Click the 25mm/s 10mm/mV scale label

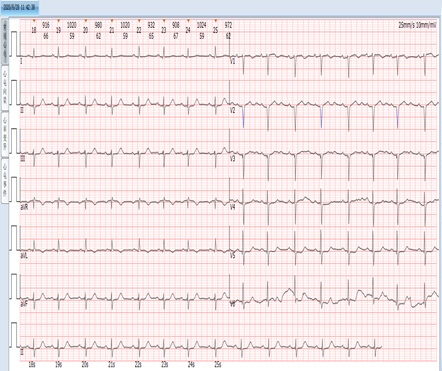[x=417, y=25]
